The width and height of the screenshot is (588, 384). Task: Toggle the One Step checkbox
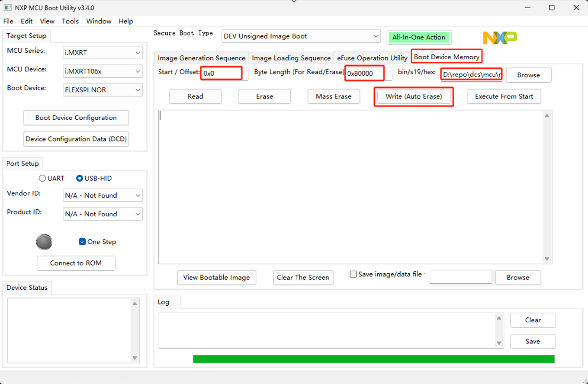[82, 242]
